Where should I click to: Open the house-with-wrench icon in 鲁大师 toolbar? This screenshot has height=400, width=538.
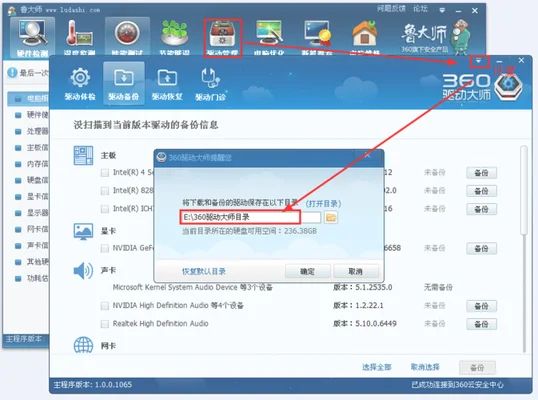click(x=365, y=38)
